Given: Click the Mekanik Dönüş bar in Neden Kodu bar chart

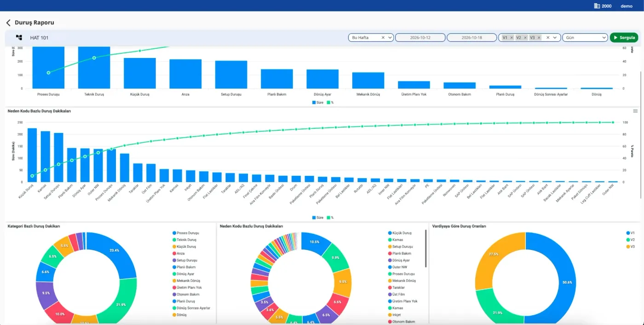Looking at the screenshot, I should 125,168.
